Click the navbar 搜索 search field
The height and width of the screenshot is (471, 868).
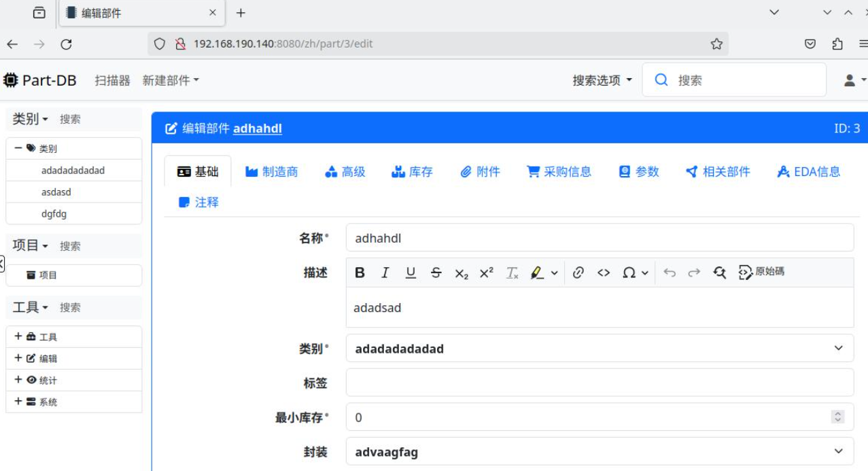[734, 80]
